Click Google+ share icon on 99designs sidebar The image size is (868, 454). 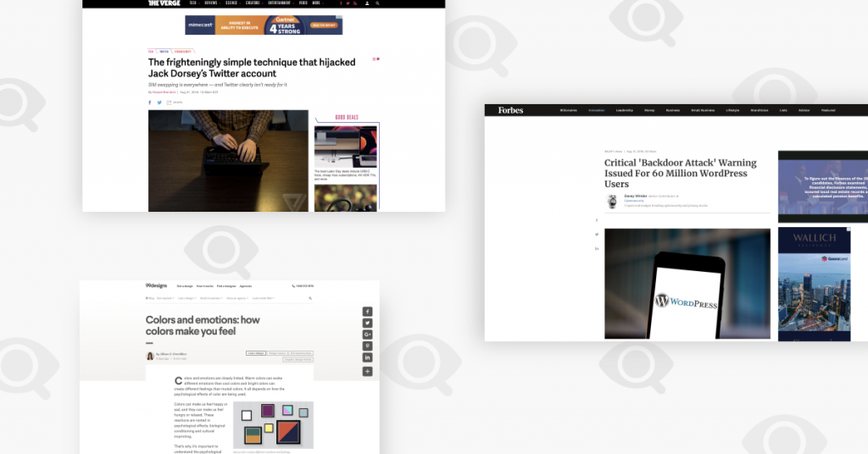coord(367,335)
